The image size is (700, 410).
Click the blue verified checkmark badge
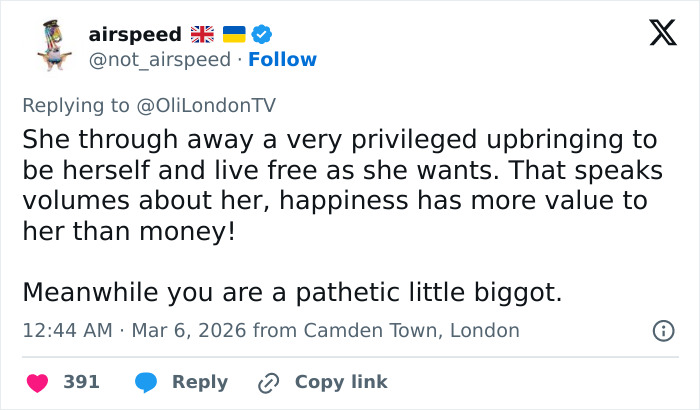[x=262, y=34]
